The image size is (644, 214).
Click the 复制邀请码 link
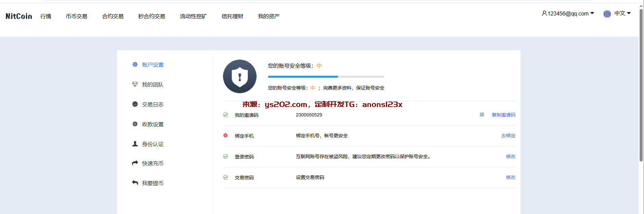coord(503,115)
